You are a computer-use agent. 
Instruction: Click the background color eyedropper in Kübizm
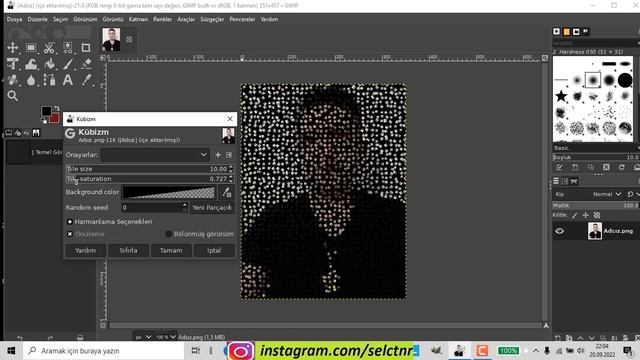coord(227,192)
